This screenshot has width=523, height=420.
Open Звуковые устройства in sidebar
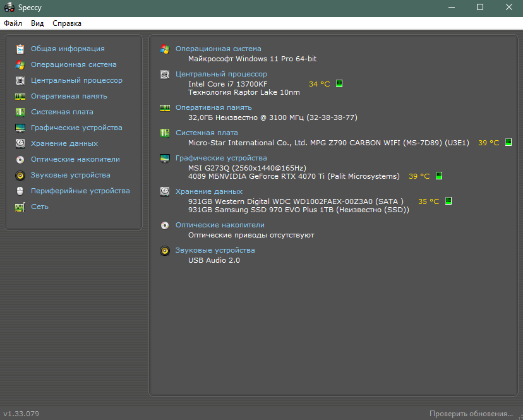click(71, 175)
